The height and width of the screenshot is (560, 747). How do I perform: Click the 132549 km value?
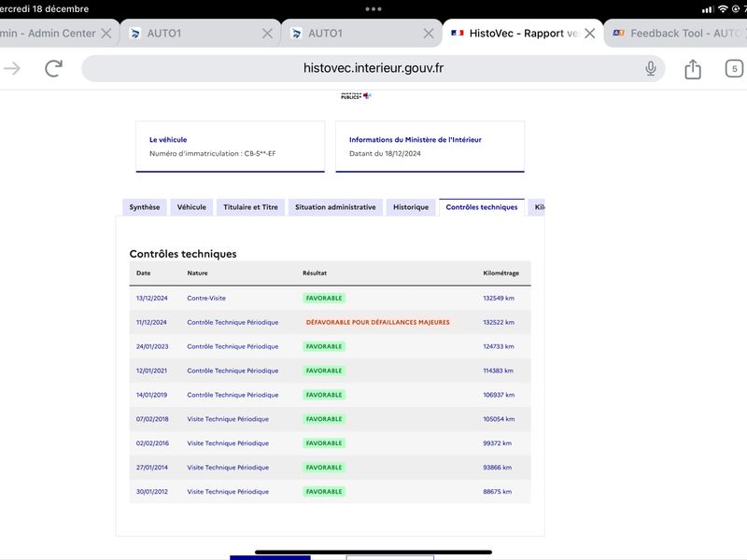coord(499,298)
